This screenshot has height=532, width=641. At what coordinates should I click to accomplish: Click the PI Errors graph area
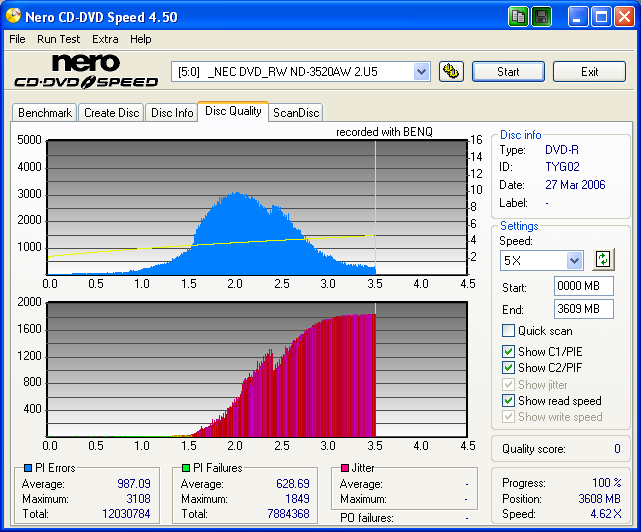[x=257, y=207]
